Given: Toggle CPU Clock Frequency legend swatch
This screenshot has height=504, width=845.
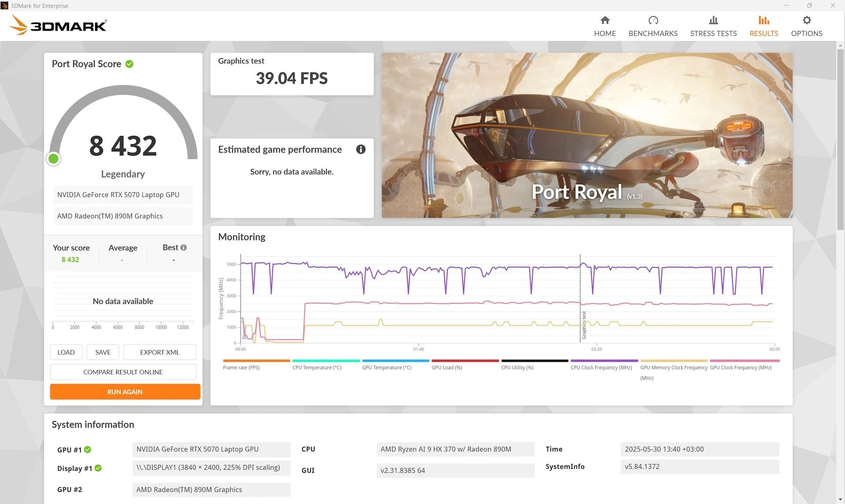Looking at the screenshot, I should [x=604, y=361].
